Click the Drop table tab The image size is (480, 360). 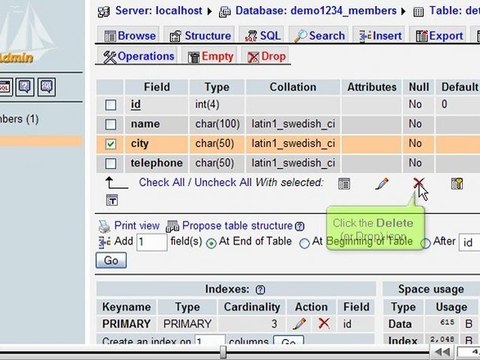coord(266,56)
